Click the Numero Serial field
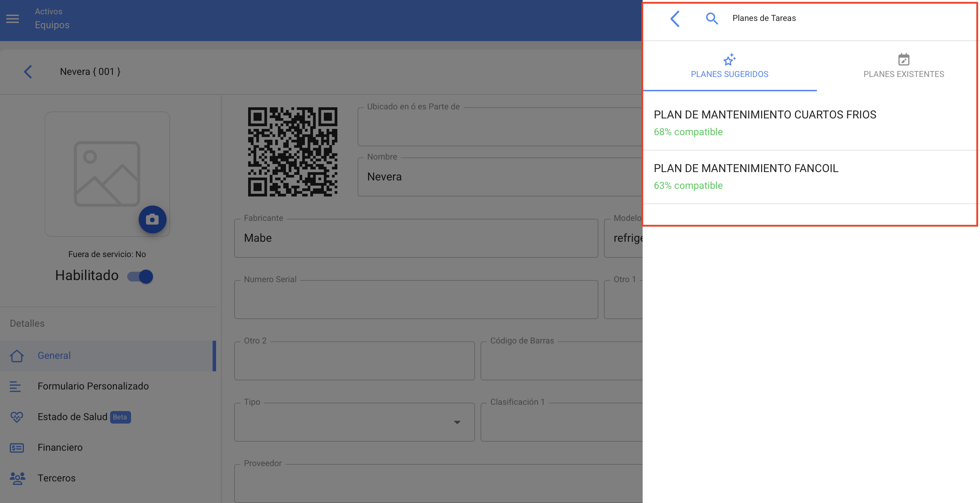This screenshot has width=980, height=503. (415, 300)
